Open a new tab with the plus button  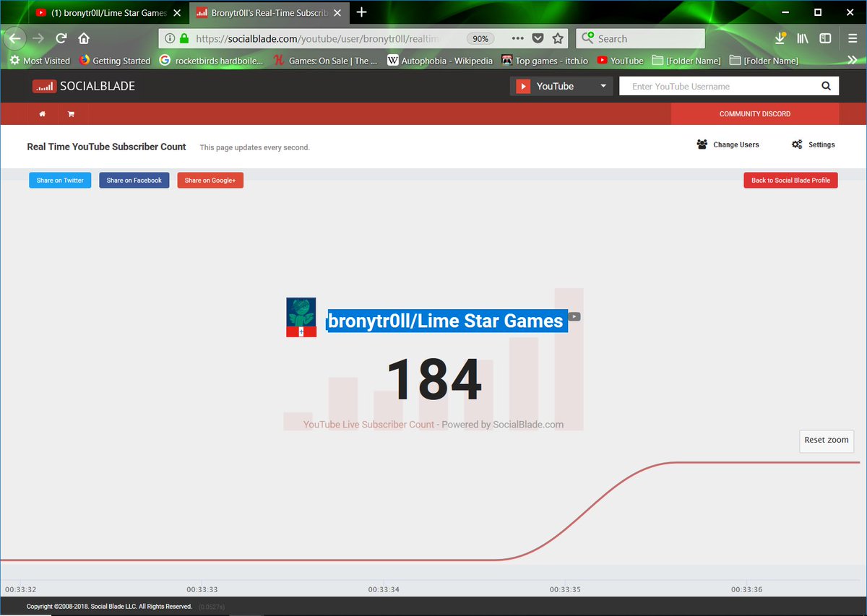click(361, 12)
